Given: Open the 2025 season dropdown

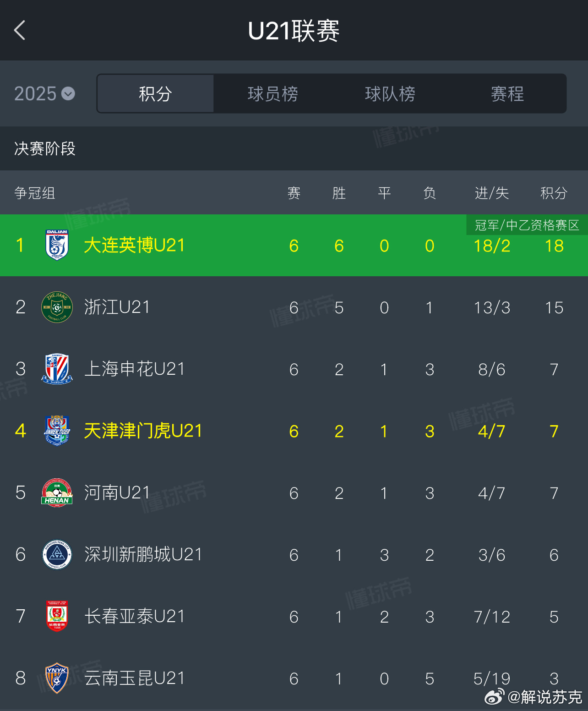Looking at the screenshot, I should 44,94.
